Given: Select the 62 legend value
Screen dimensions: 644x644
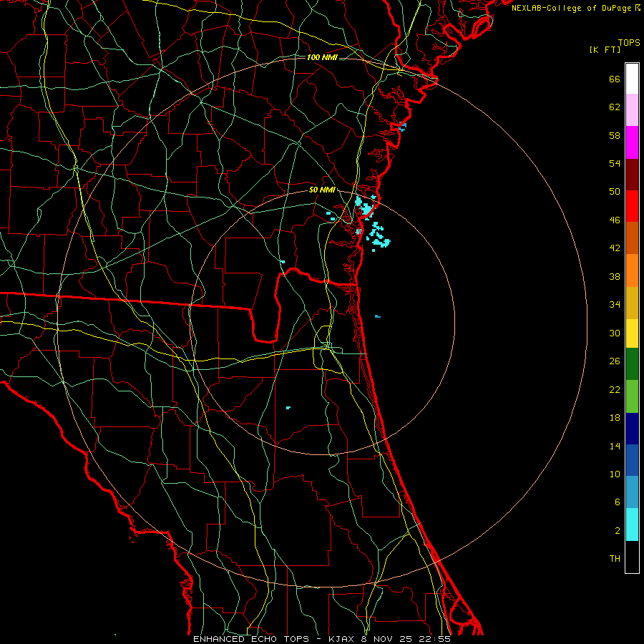Looking at the screenshot, I should 615,107.
